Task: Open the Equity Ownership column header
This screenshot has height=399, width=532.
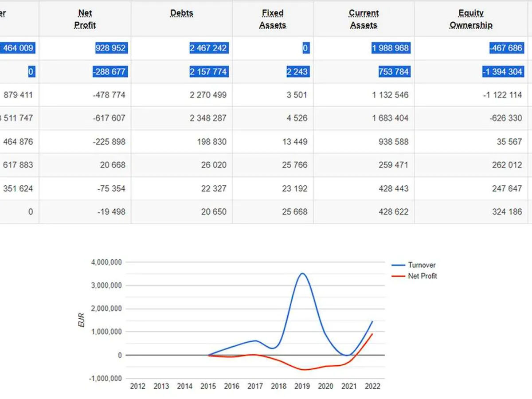Action: coord(471,19)
